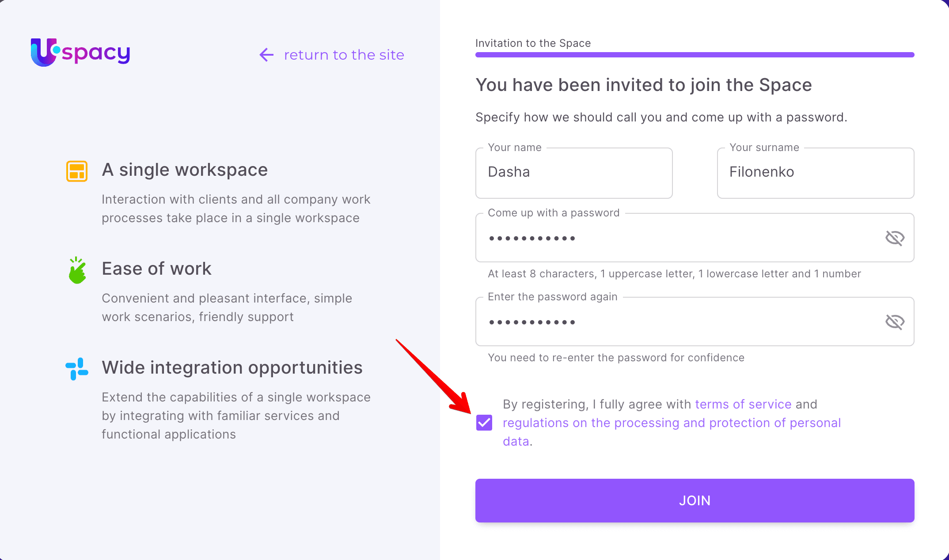
Task: Open the personal data protection regulations link
Action: click(672, 423)
